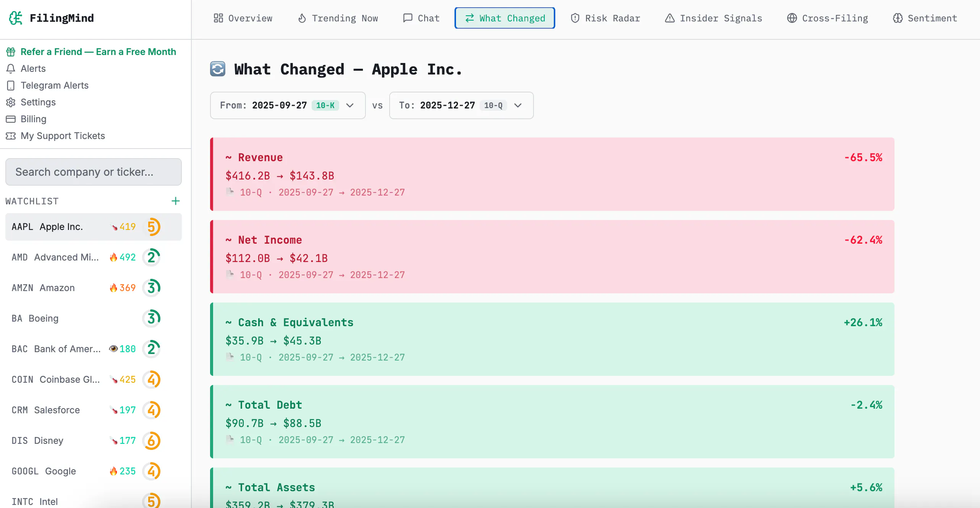Select AMZN Amazon in the watchlist

tap(94, 288)
